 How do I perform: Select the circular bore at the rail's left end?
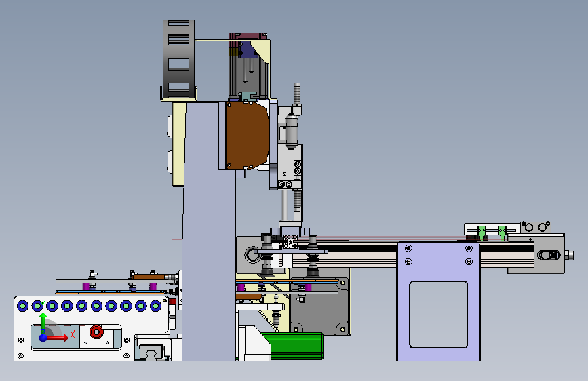[x=252, y=255]
